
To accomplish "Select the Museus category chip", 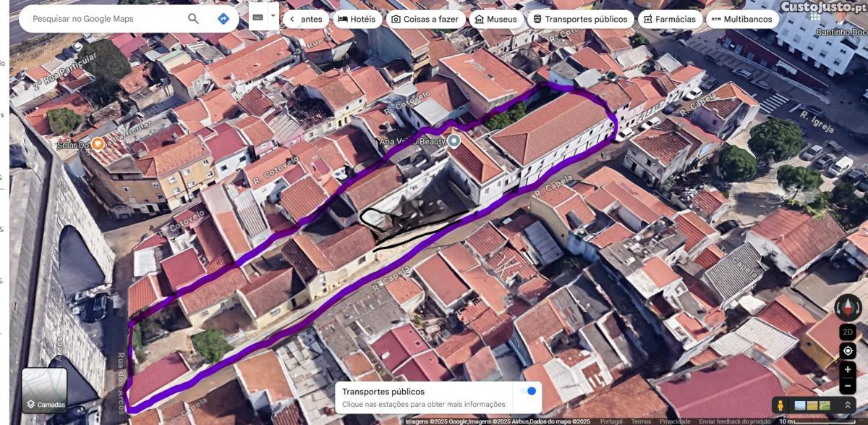I will pos(496,20).
